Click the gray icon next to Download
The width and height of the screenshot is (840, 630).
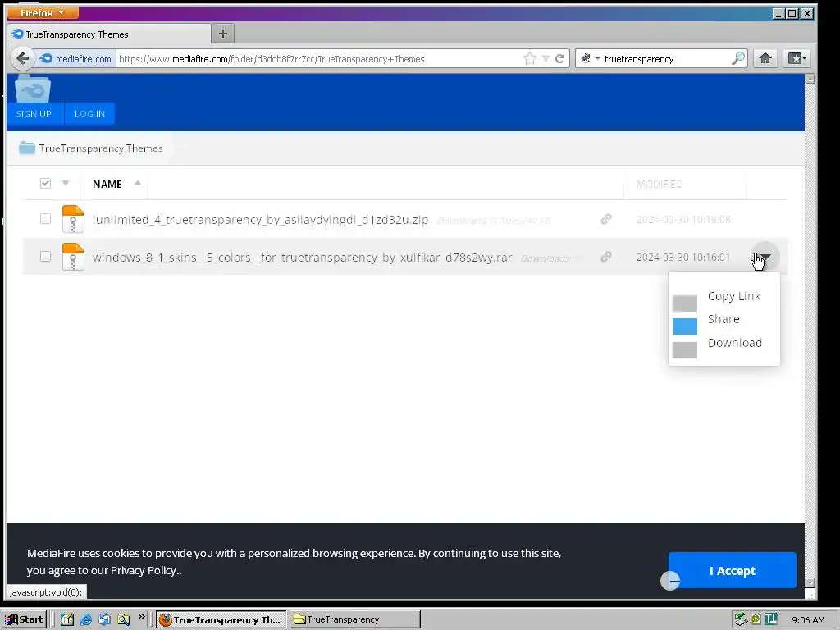(685, 349)
